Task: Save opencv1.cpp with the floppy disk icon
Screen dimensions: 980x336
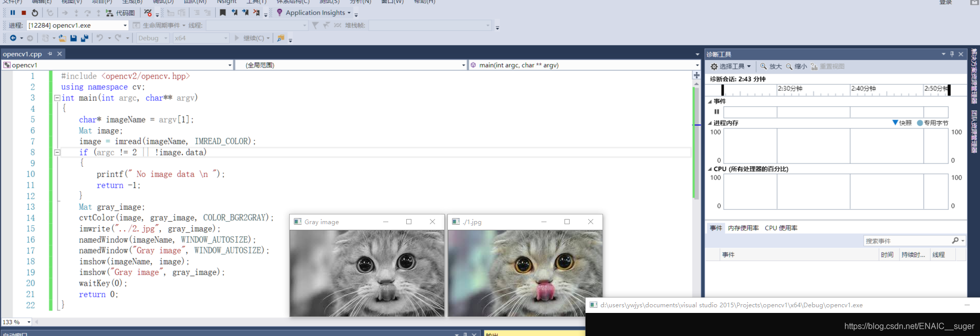Action: coord(73,38)
